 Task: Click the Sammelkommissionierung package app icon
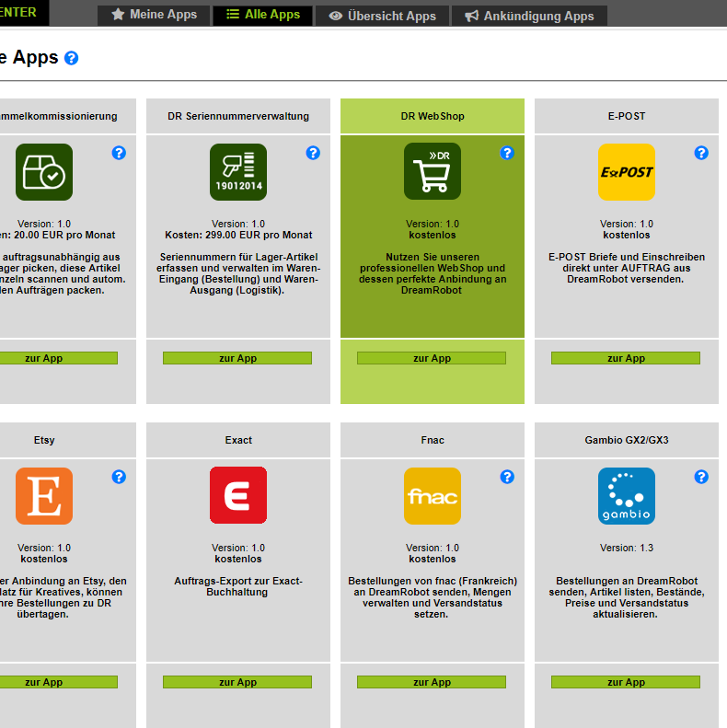pos(44,172)
